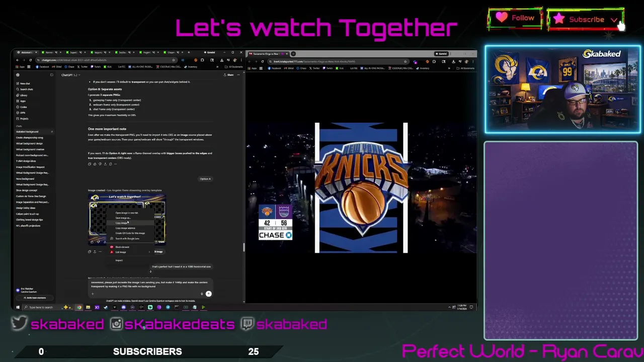Expand 'Edit image' context submenu

(x=131, y=252)
